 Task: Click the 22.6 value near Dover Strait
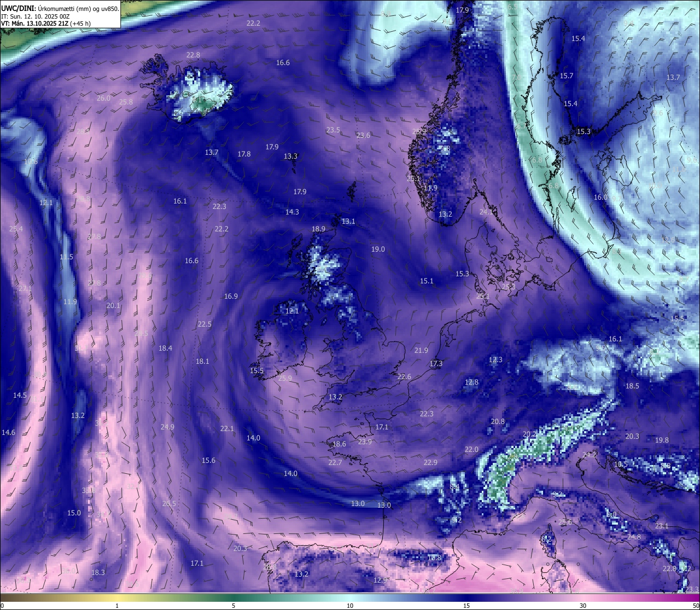pyautogui.click(x=404, y=377)
